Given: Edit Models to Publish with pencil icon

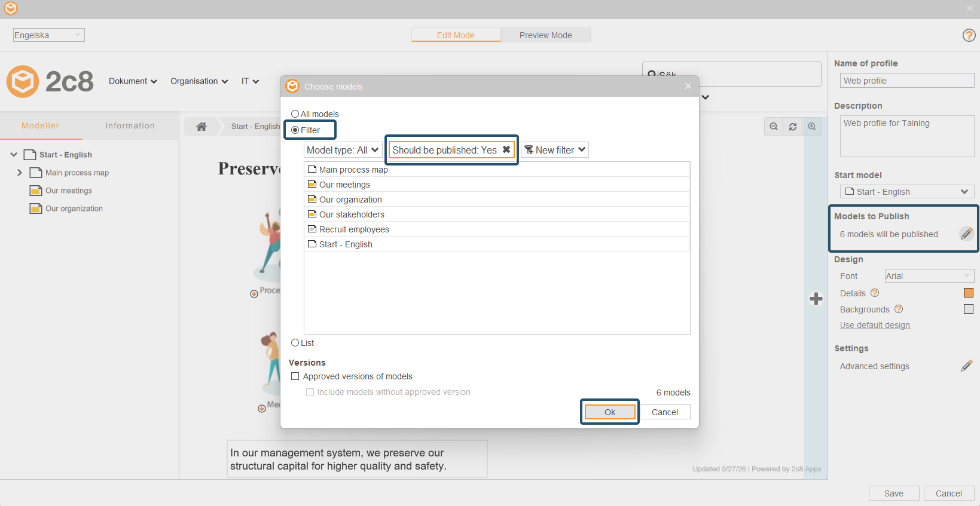Looking at the screenshot, I should (966, 234).
